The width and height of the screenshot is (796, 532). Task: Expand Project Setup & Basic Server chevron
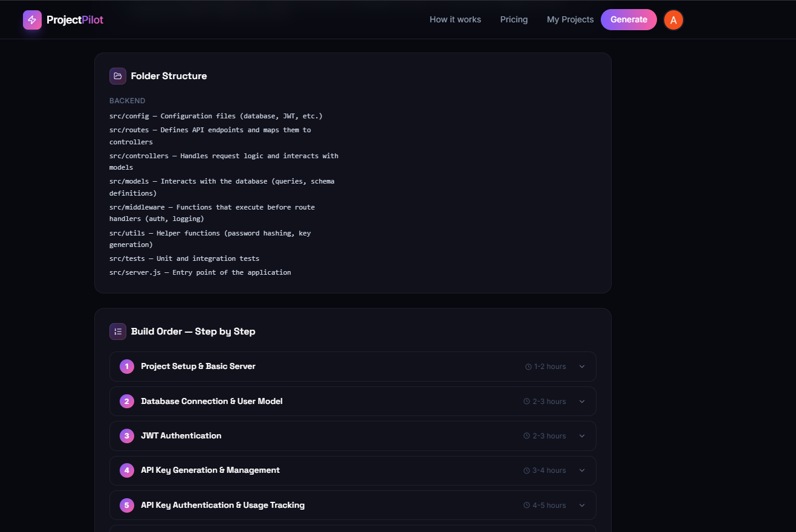582,367
